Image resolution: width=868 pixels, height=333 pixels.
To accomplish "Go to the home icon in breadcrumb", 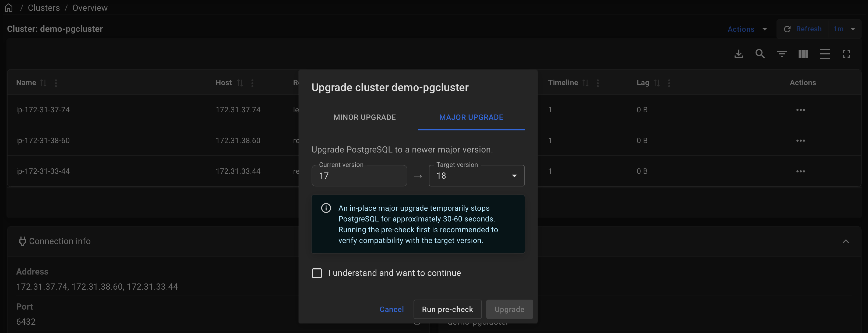I will pyautogui.click(x=9, y=8).
